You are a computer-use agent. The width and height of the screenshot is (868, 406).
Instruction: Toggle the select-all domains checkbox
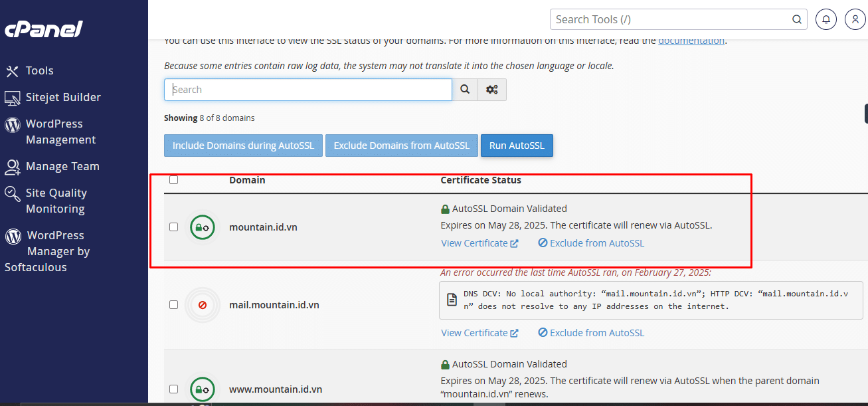pos(173,179)
